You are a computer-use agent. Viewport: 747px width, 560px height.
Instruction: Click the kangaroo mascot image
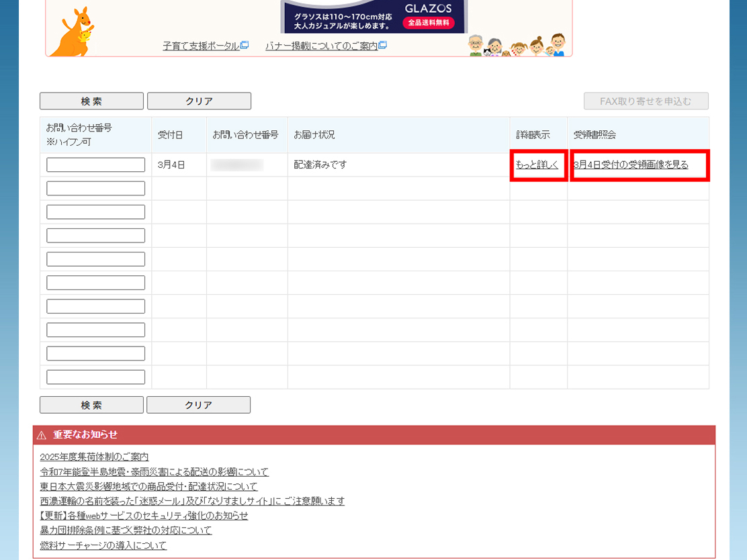coord(73,32)
